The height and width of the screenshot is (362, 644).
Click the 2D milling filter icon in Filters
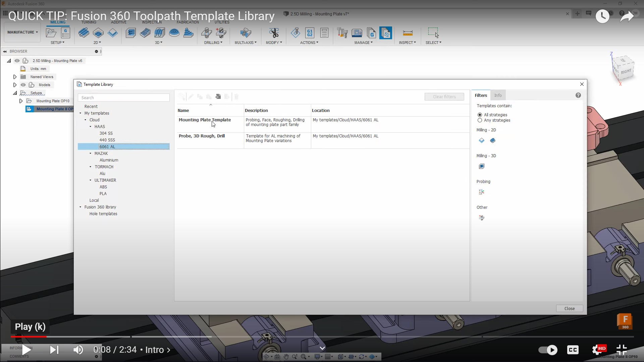pyautogui.click(x=482, y=140)
